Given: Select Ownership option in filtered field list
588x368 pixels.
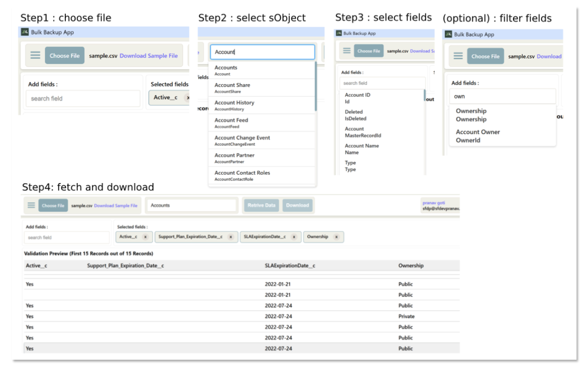Looking at the screenshot, I should tap(503, 115).
